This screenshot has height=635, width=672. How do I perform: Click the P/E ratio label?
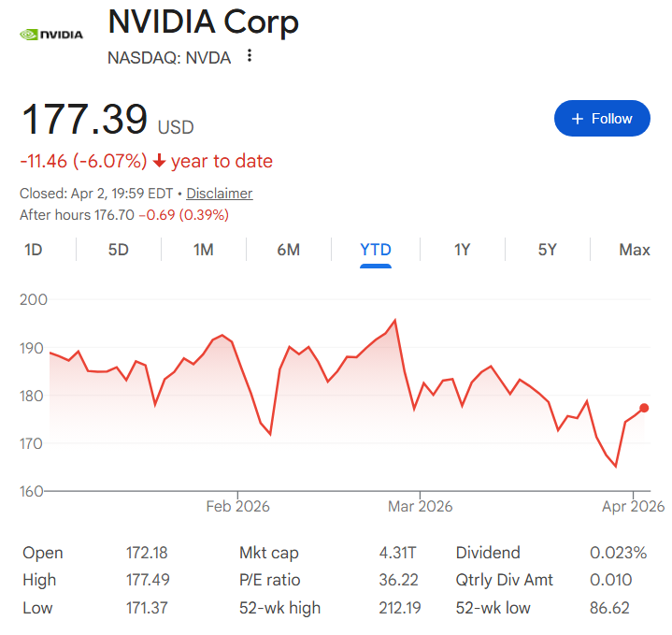(270, 580)
